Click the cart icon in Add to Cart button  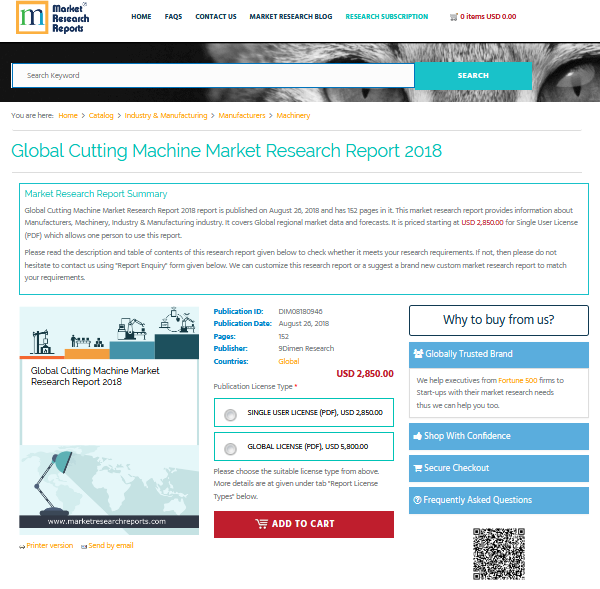[x=261, y=524]
